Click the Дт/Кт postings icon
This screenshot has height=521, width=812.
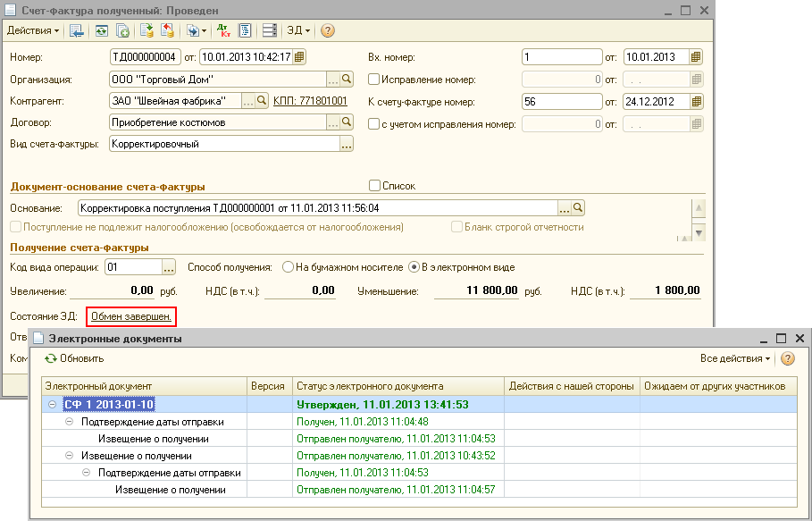[x=222, y=30]
